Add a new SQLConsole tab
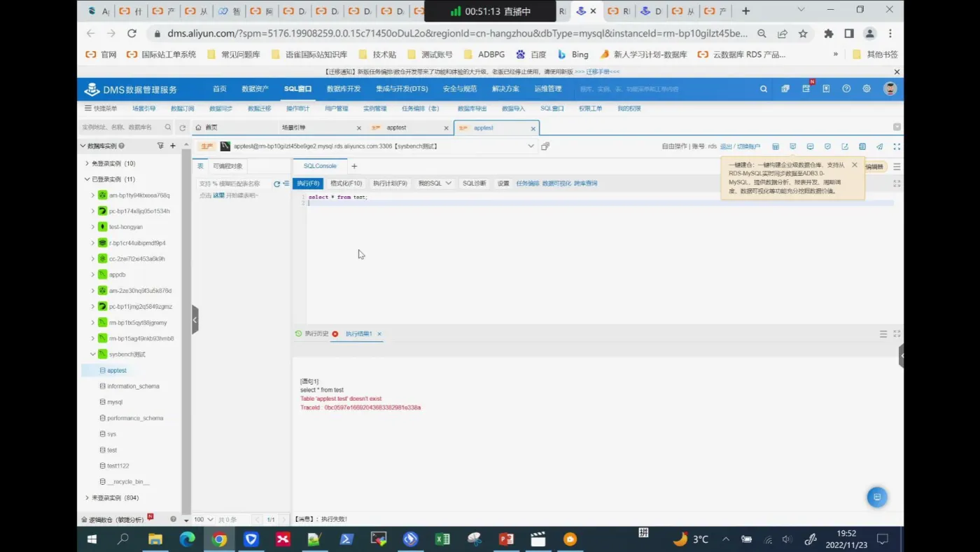 tap(354, 166)
